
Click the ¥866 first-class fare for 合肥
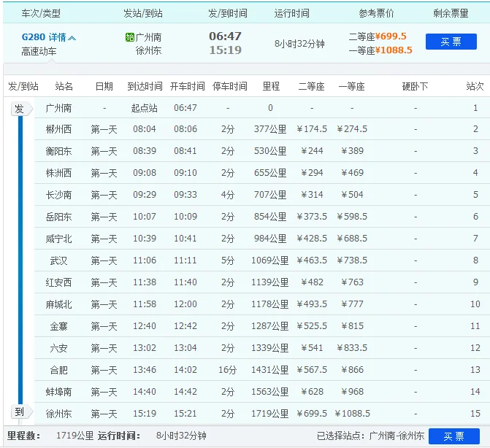tap(352, 370)
